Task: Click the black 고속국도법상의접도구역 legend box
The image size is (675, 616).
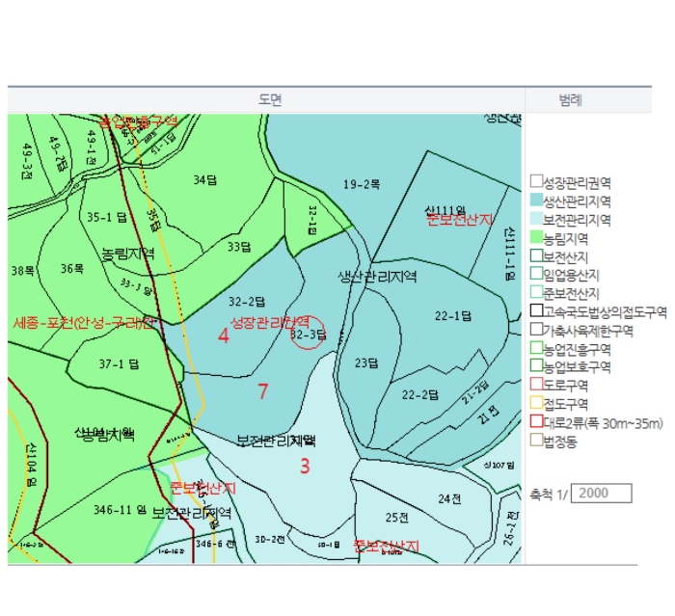Action: click(536, 310)
